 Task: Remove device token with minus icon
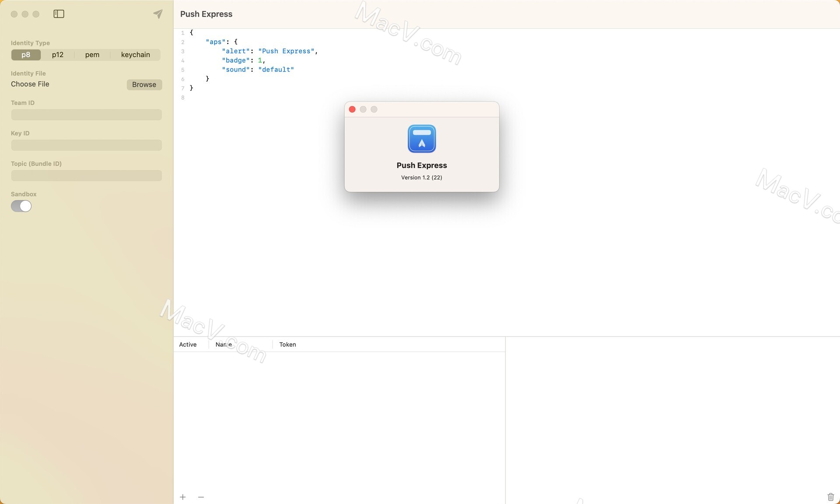[x=201, y=497]
